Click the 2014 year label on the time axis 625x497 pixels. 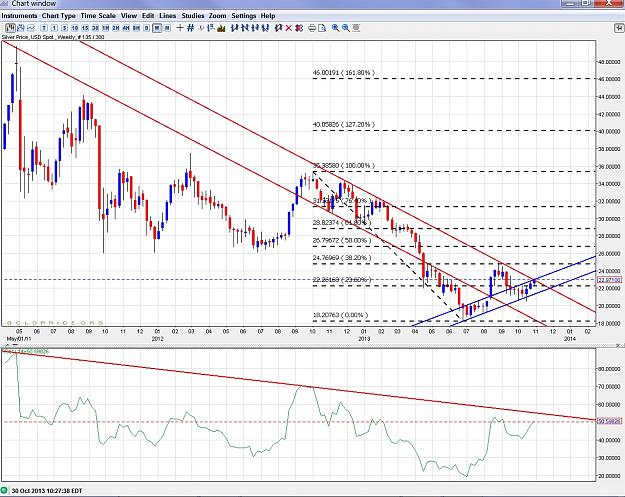pos(570,338)
